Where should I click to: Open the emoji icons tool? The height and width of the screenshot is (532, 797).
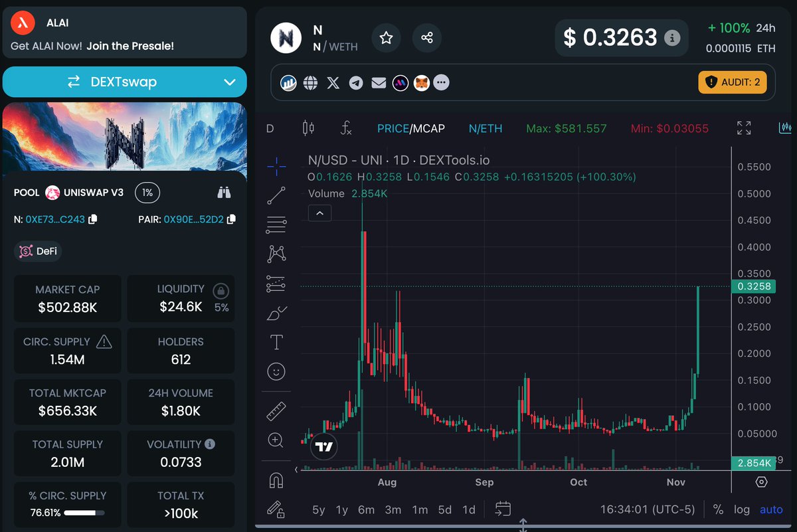pyautogui.click(x=276, y=371)
